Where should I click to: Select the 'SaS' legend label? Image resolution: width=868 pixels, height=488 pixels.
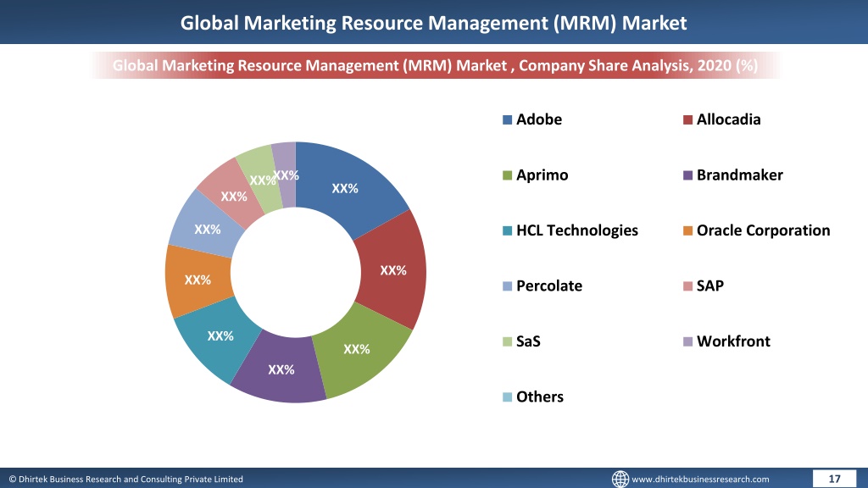[528, 341]
